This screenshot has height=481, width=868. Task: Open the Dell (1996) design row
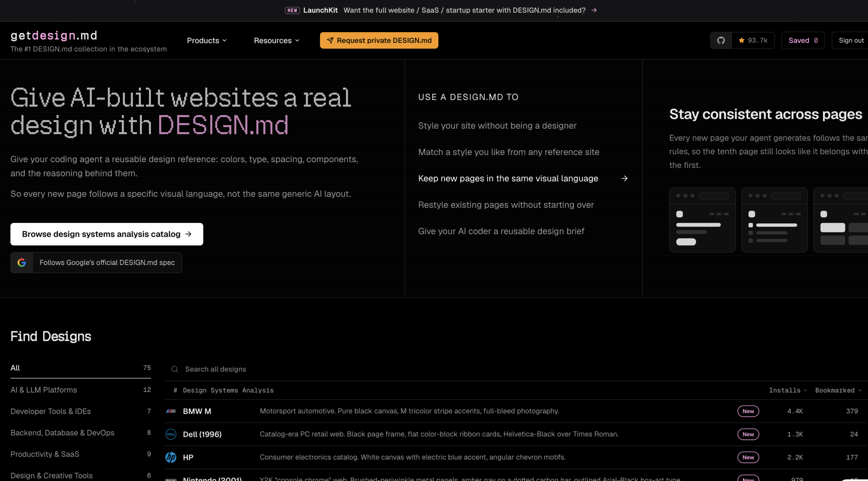tap(515, 434)
